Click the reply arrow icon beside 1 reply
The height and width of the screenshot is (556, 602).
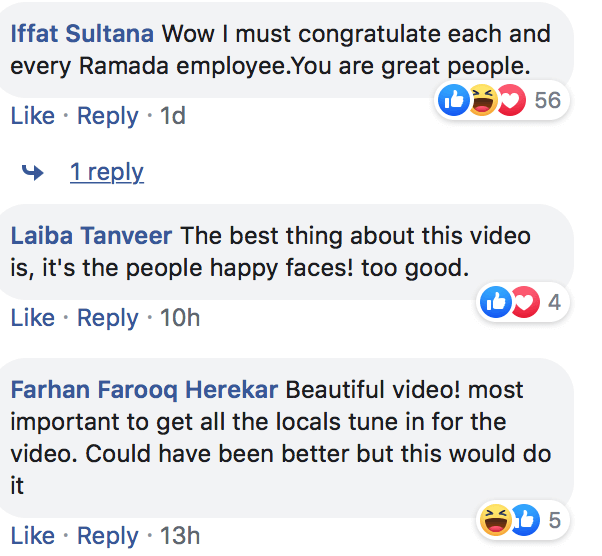coord(33,172)
